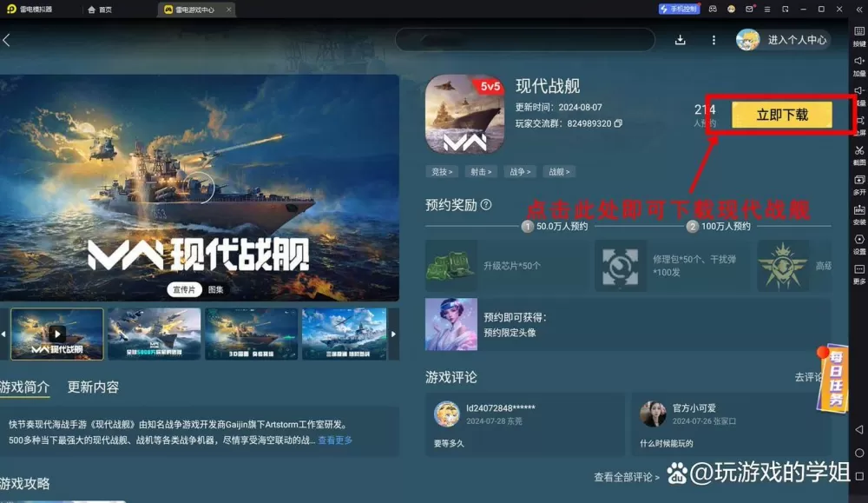This screenshot has height=503, width=868.
Task: Click 立即下载 download now button
Action: tap(782, 115)
